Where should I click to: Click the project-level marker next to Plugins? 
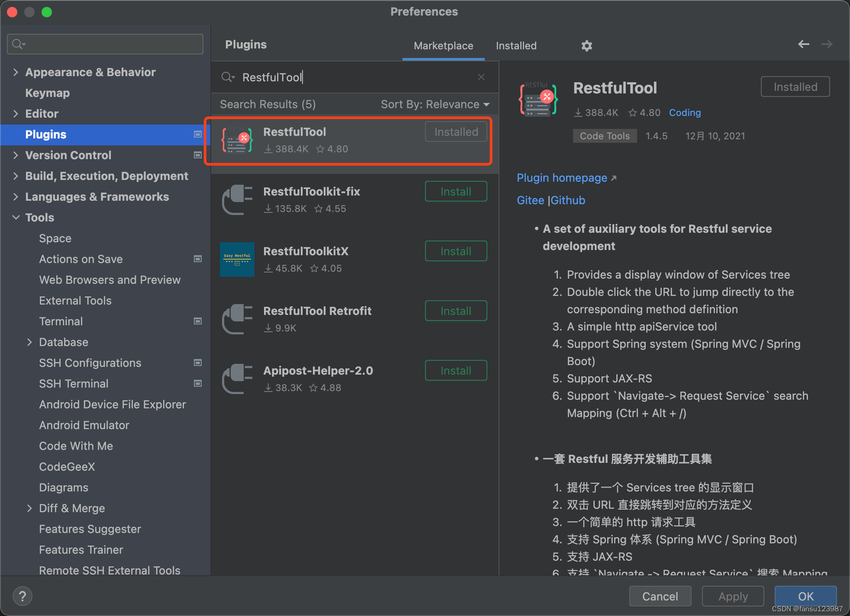[x=198, y=134]
